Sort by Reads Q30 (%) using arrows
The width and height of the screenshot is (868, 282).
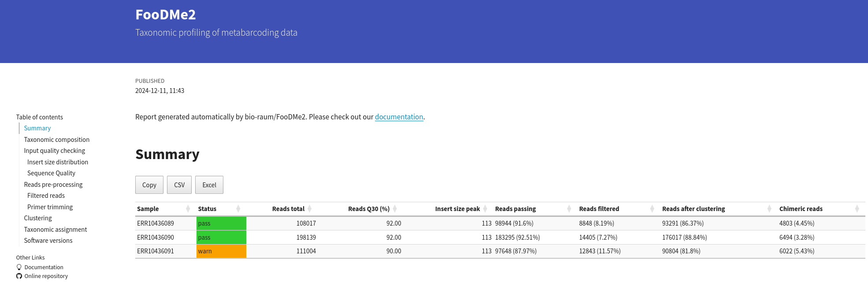[x=395, y=209]
